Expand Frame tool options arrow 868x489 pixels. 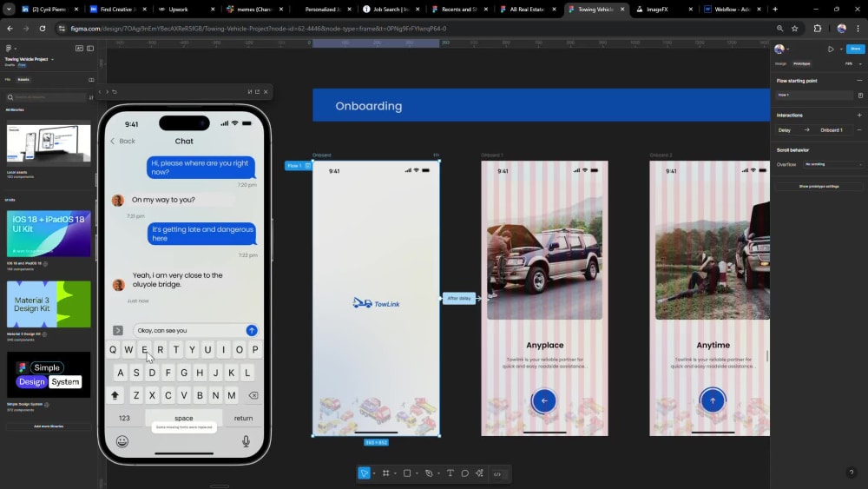tap(395, 474)
